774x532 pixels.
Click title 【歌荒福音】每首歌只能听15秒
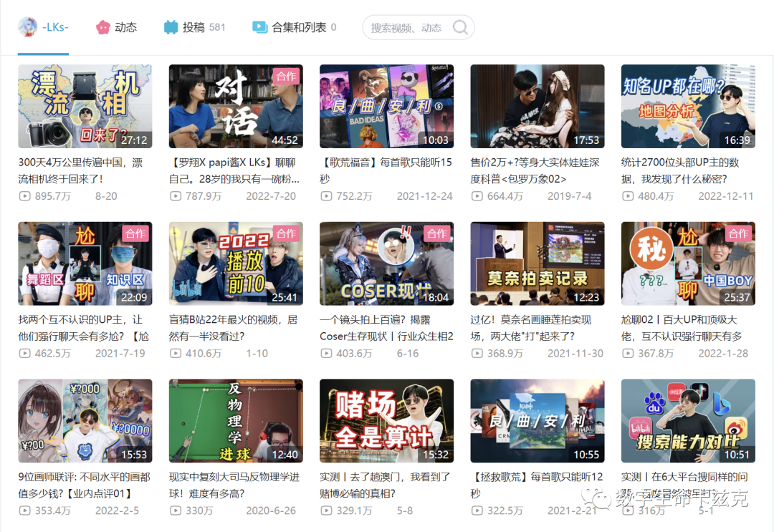tap(386, 170)
